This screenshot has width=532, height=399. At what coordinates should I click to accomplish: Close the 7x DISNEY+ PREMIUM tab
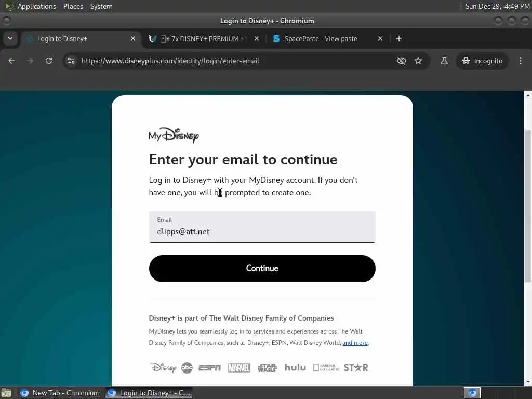pos(257,38)
